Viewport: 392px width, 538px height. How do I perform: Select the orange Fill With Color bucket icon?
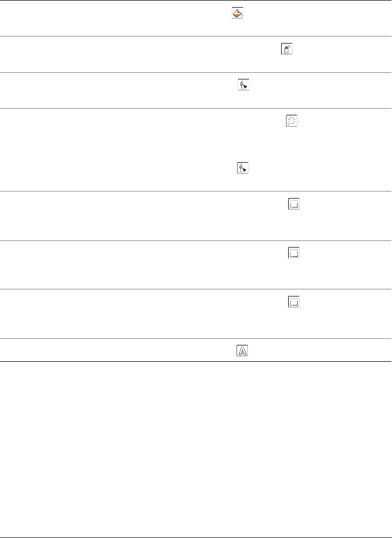[238, 13]
